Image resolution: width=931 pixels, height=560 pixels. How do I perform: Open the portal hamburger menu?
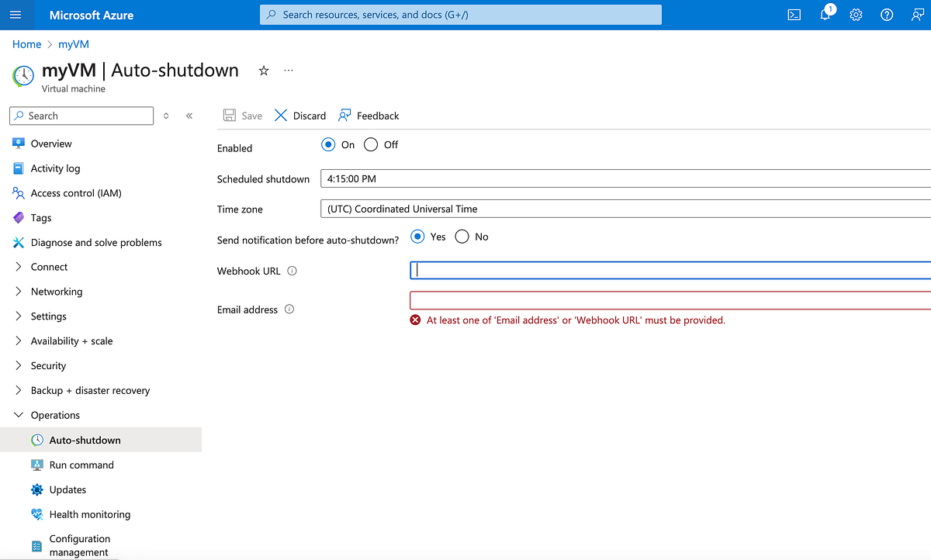pyautogui.click(x=16, y=14)
